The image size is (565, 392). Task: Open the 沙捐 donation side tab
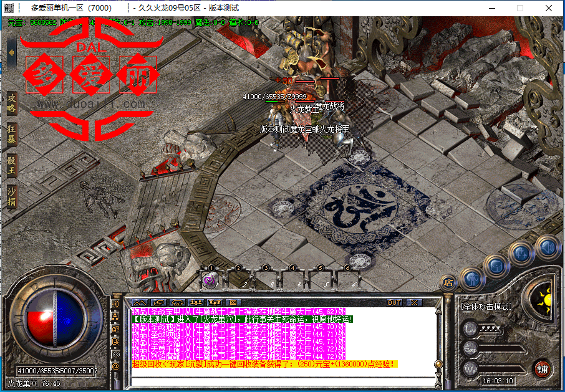pyautogui.click(x=11, y=195)
